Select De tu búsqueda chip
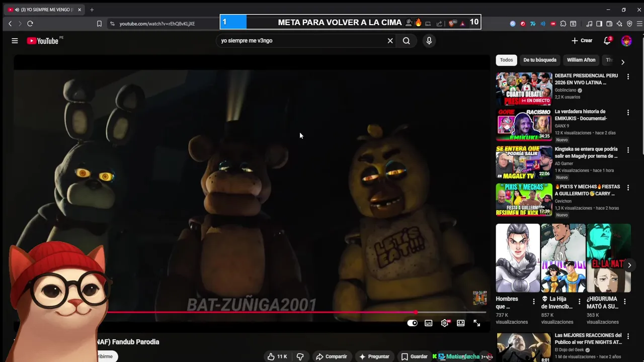The height and width of the screenshot is (362, 644). pos(540,60)
